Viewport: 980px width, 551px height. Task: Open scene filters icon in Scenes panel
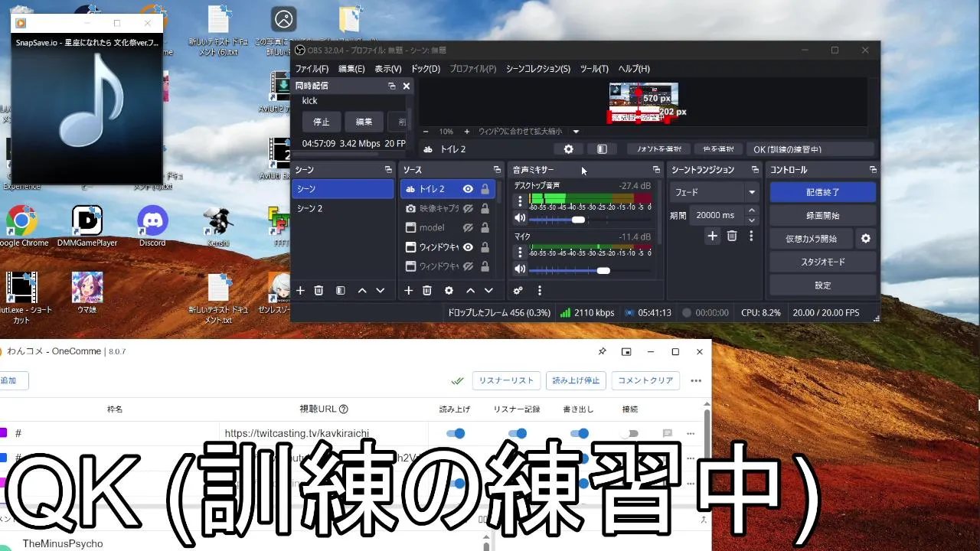[341, 291]
